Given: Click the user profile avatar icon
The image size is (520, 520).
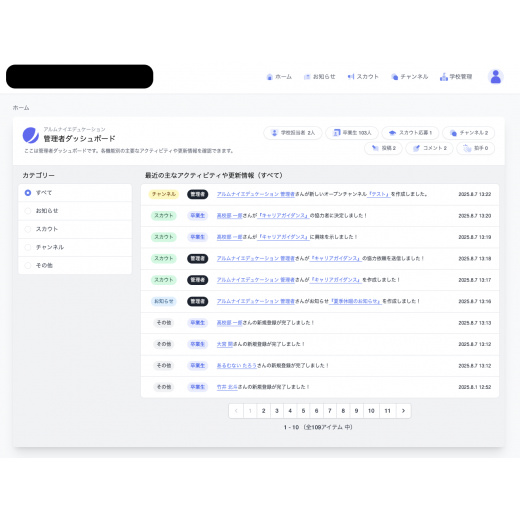Looking at the screenshot, I should [x=495, y=77].
